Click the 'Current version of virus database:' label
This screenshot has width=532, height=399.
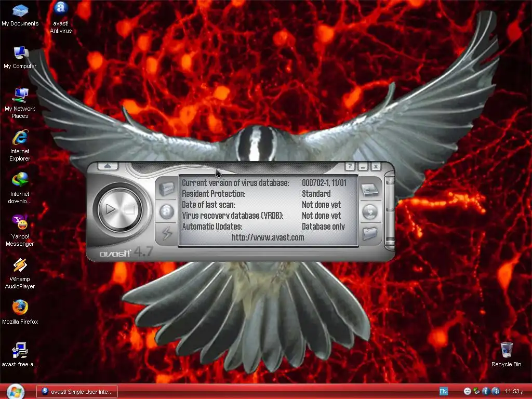(235, 183)
